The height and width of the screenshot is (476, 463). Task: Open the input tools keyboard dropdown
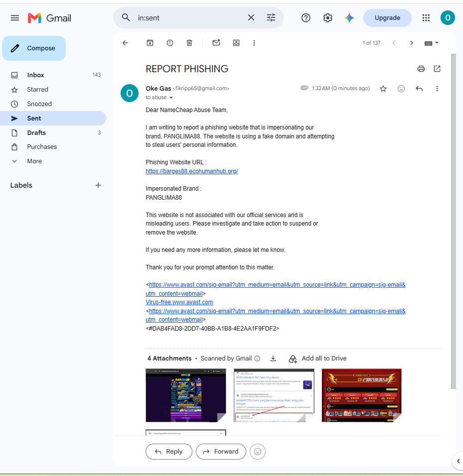432,43
